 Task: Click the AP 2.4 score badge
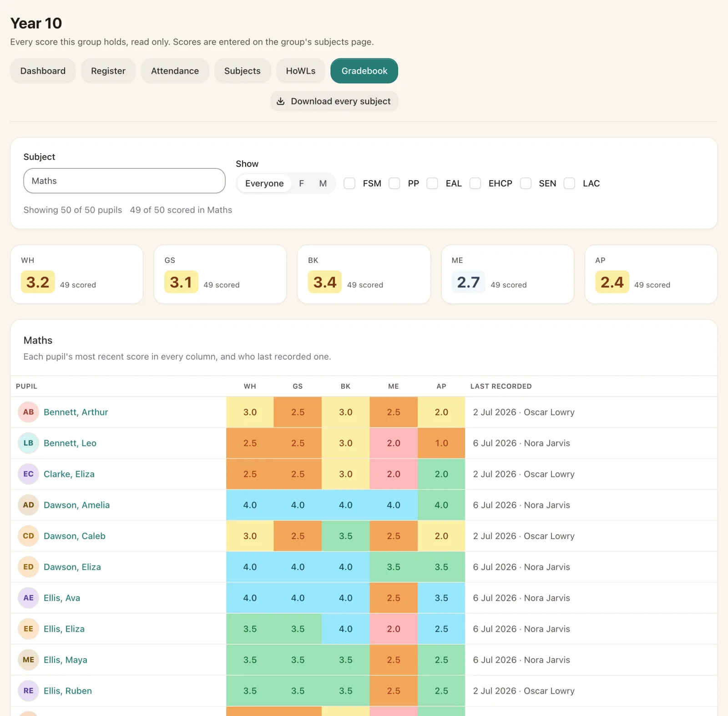[x=612, y=282]
